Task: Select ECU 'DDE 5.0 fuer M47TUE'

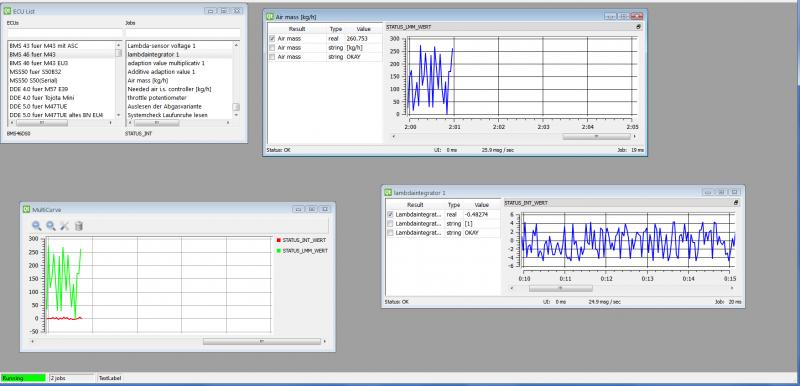Action: (38, 106)
